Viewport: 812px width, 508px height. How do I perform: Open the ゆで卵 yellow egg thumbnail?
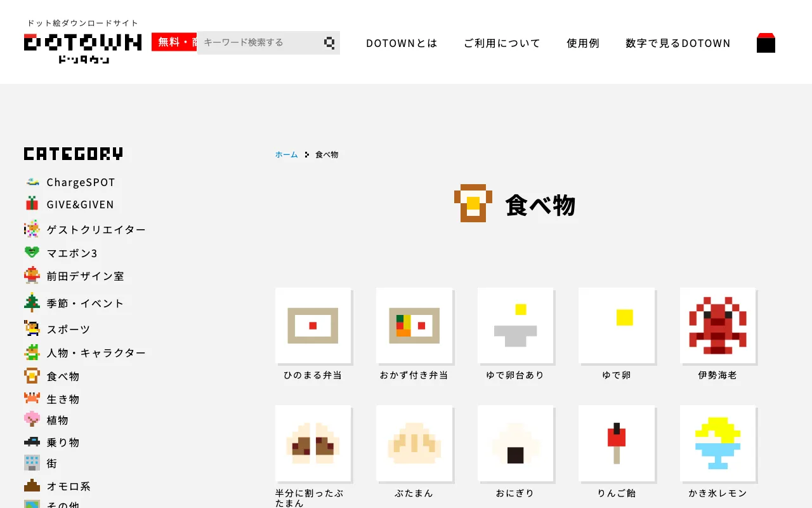[617, 326]
